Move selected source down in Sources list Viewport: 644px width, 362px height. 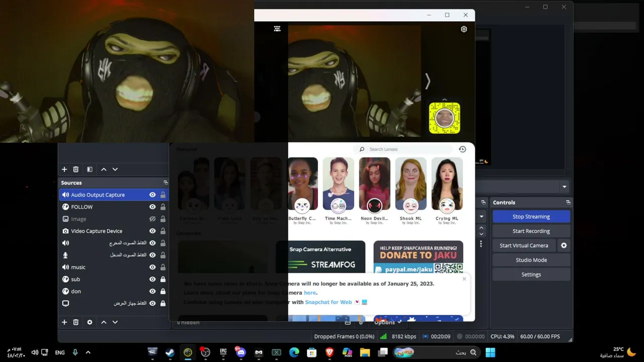tap(115, 322)
